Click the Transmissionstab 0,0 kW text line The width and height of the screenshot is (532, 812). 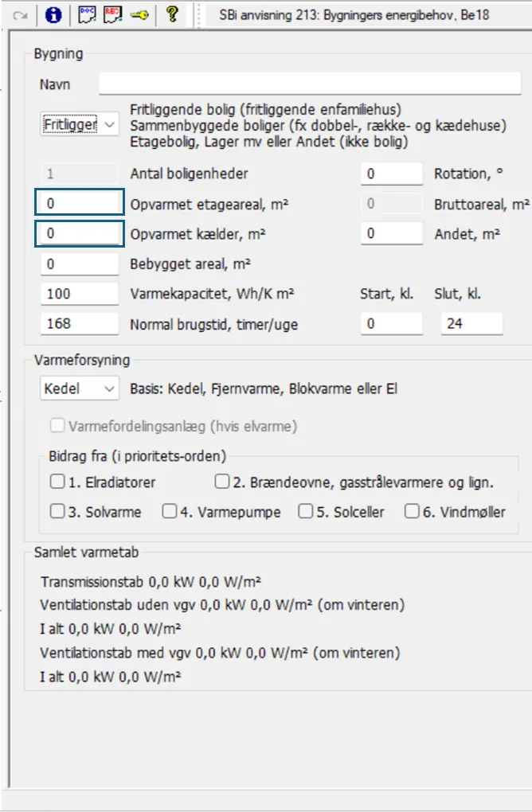[x=151, y=582]
